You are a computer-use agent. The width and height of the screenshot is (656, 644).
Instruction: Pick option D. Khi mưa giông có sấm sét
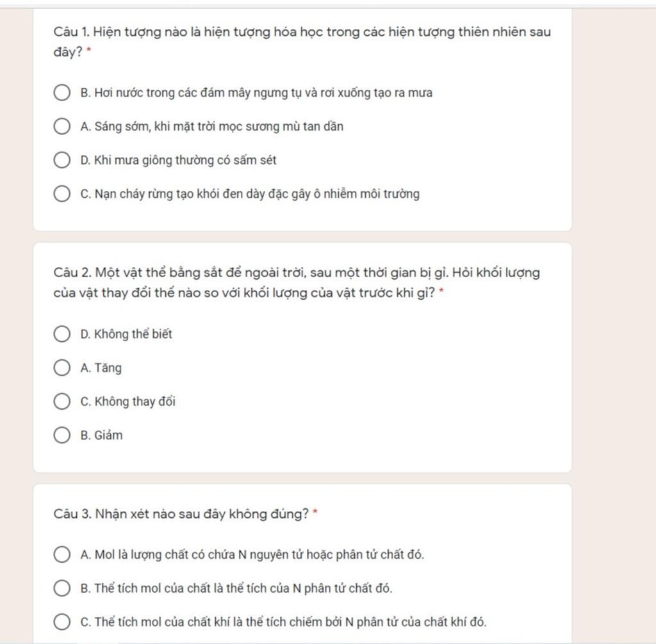[x=62, y=160]
